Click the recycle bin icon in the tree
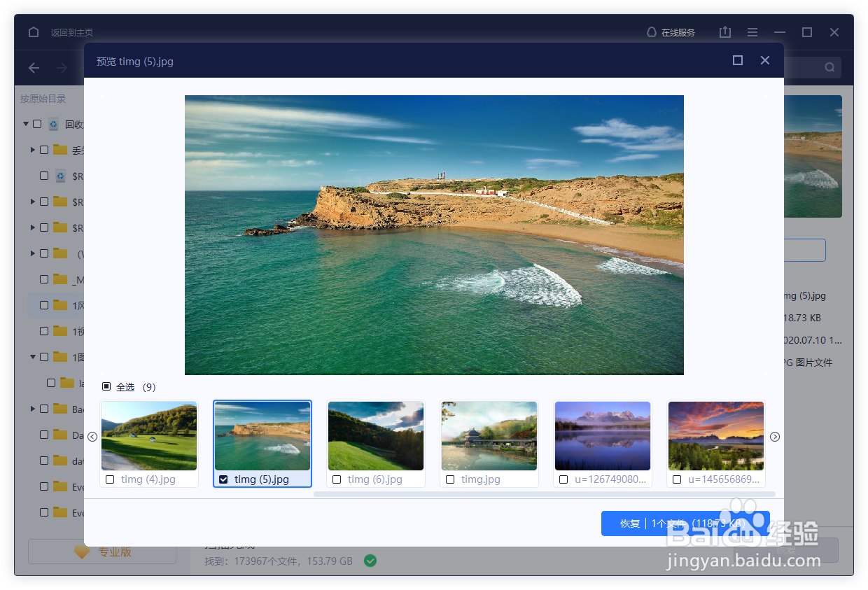This screenshot has height=590, width=868. point(54,125)
